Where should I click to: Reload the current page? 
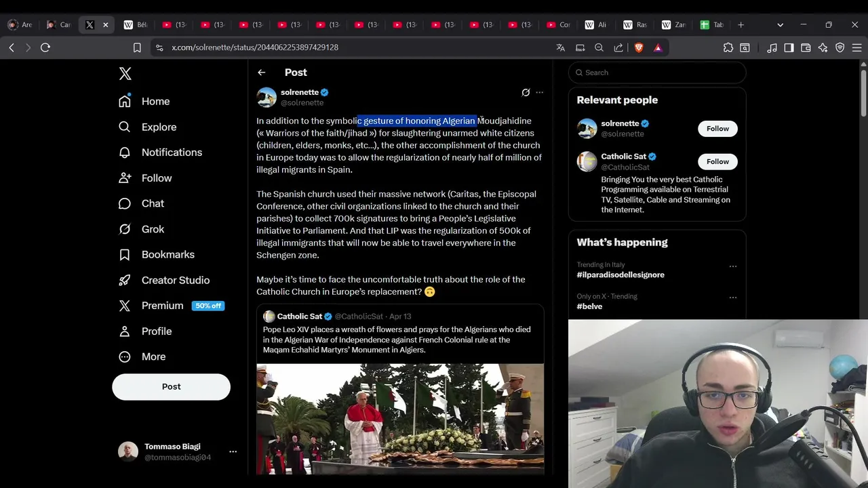point(45,47)
